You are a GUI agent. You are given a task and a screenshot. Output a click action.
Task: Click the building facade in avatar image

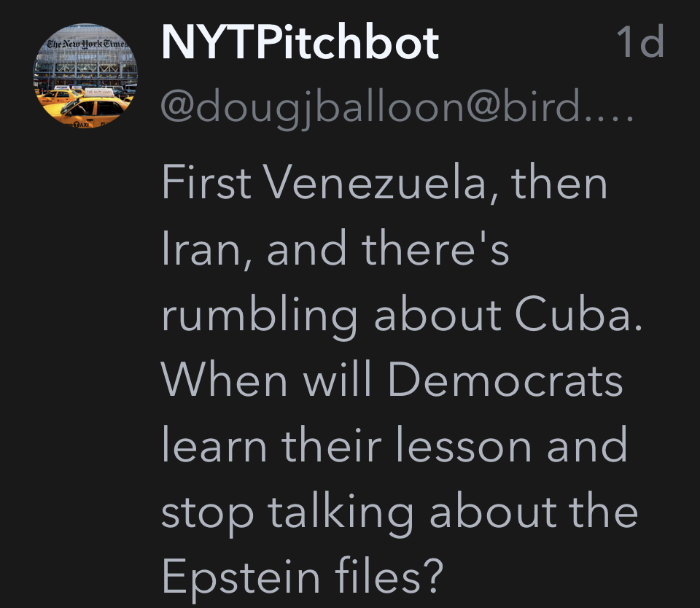pos(84,69)
